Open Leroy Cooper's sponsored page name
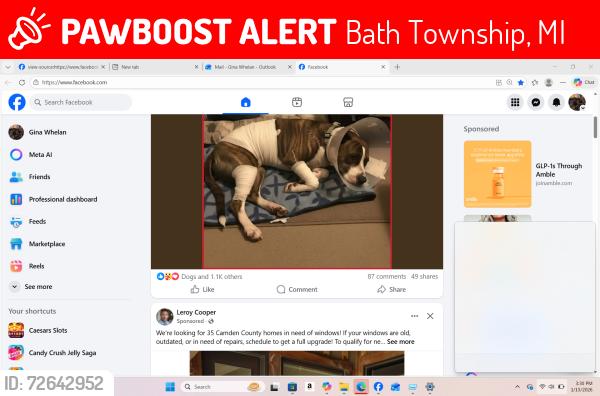 click(x=196, y=312)
